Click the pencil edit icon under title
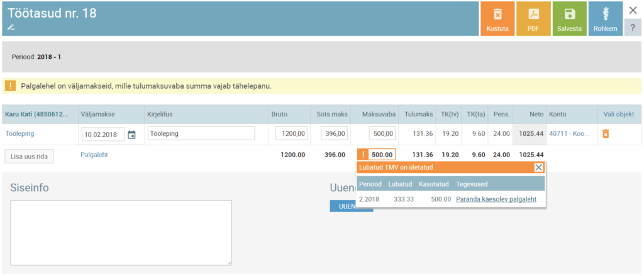Screen dimensions: 644x276 tap(11, 27)
